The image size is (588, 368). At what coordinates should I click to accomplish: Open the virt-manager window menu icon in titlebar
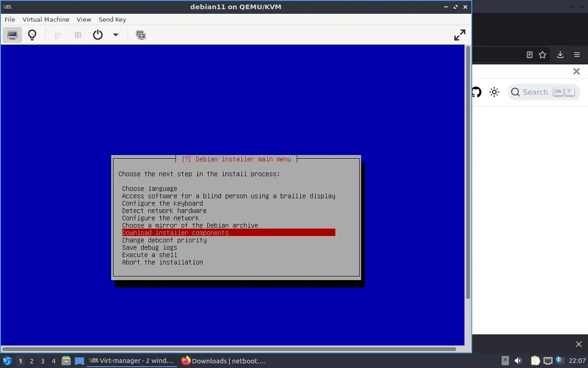pos(7,7)
